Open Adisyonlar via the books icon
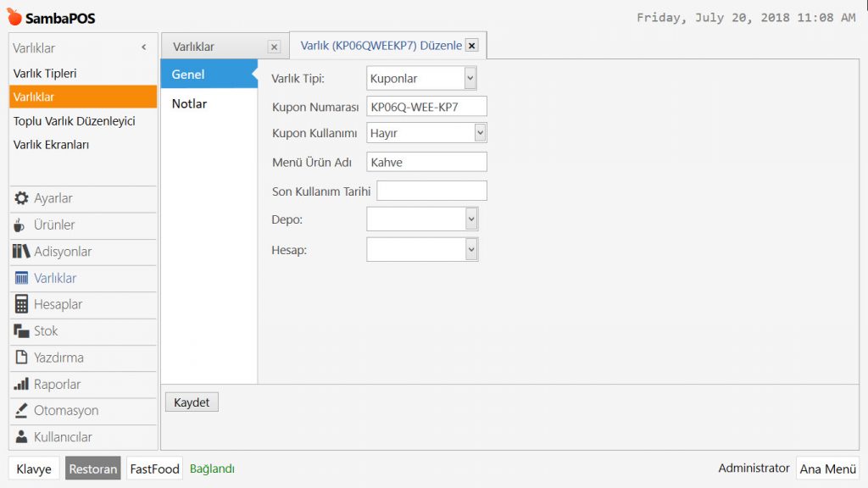This screenshot has height=488, width=868. pyautogui.click(x=22, y=252)
